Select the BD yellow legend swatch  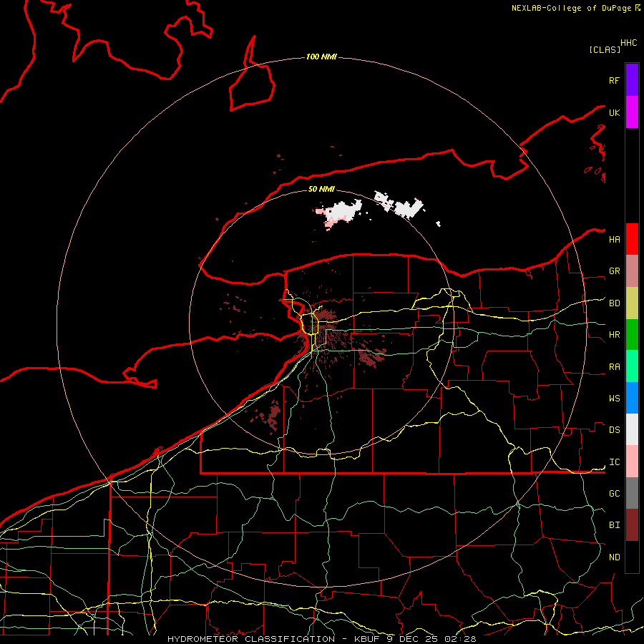[x=632, y=303]
